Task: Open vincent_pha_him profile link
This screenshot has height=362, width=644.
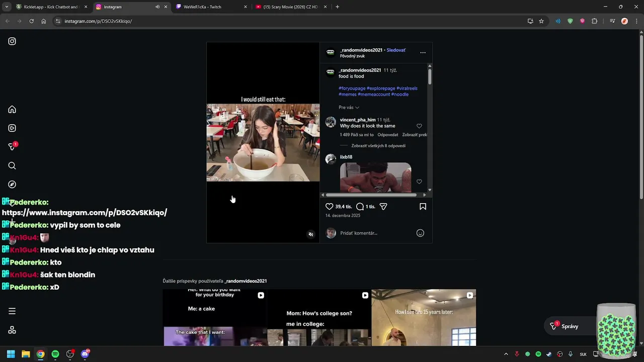Action: tap(357, 120)
